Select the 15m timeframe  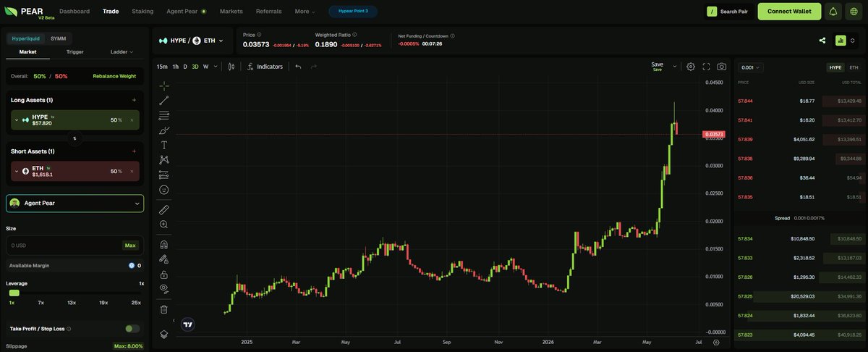[x=162, y=67]
